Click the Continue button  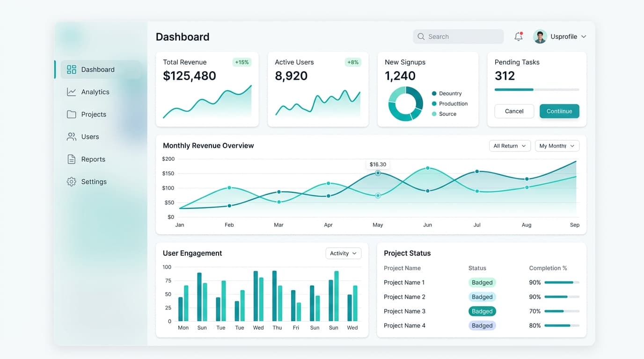(559, 111)
